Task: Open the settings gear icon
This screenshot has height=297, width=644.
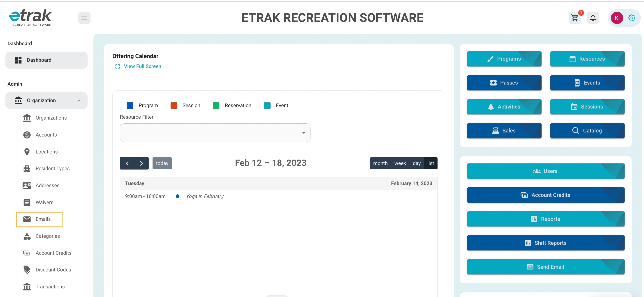Action: (632, 18)
